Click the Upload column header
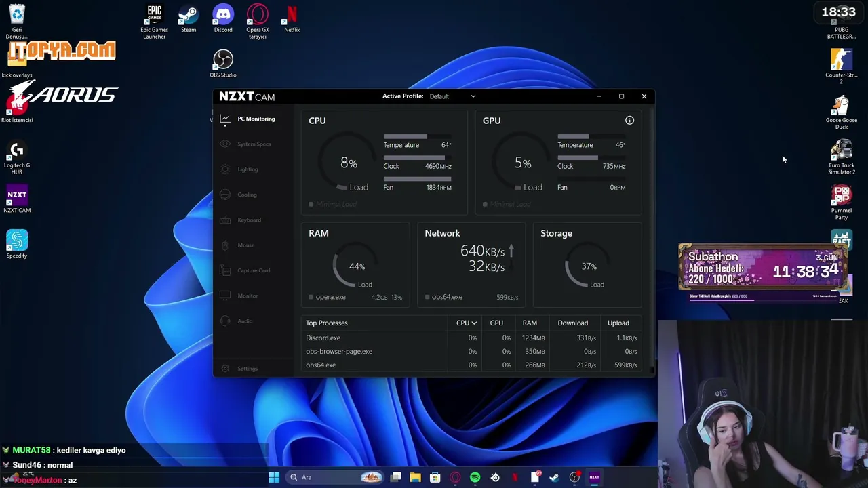Viewport: 868px width, 488px height. (618, 323)
